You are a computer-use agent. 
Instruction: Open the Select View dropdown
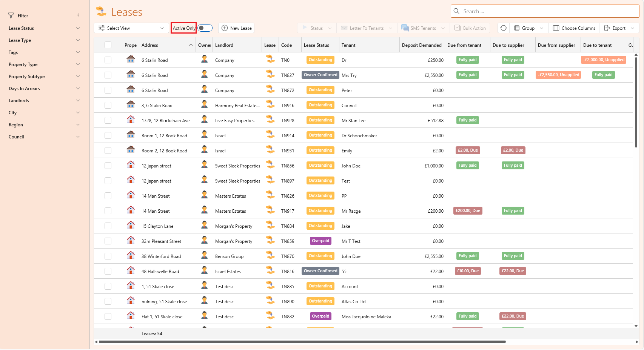tap(131, 28)
